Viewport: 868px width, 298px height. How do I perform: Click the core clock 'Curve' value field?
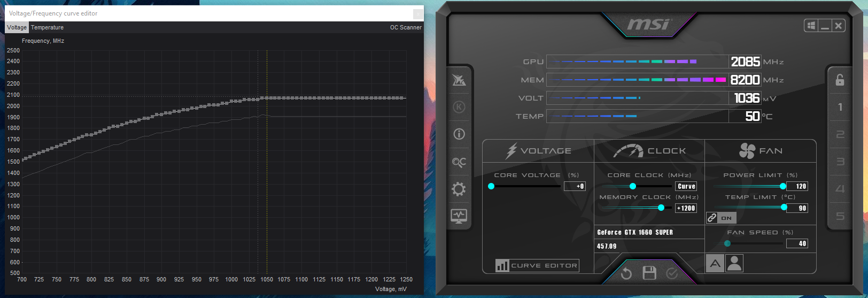point(686,186)
